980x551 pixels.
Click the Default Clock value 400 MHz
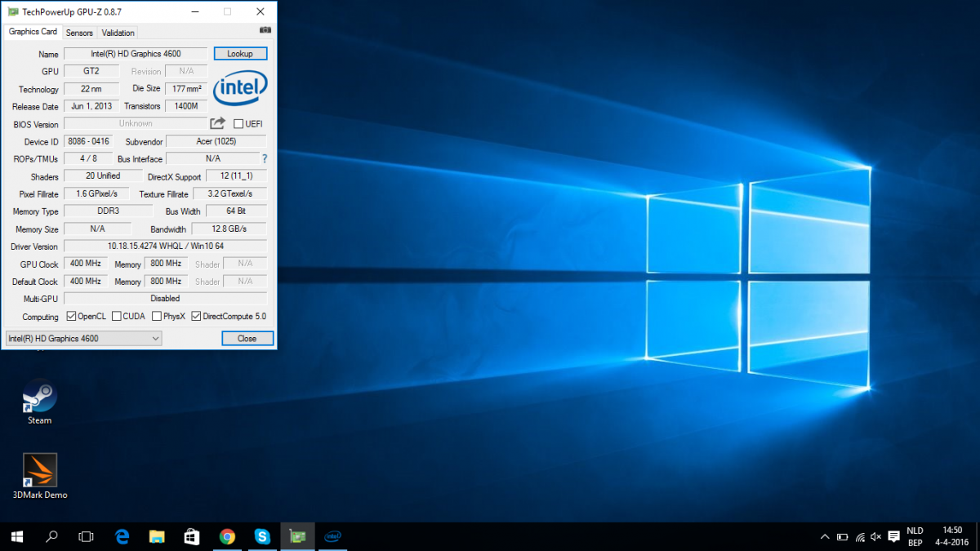(86, 281)
